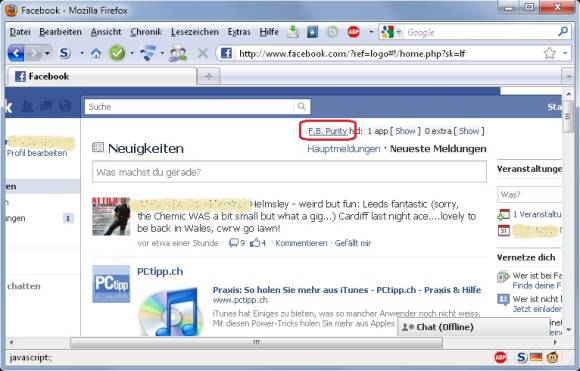Click the Was machst du gerade? field
Image resolution: width=580 pixels, height=371 pixels.
(x=289, y=172)
